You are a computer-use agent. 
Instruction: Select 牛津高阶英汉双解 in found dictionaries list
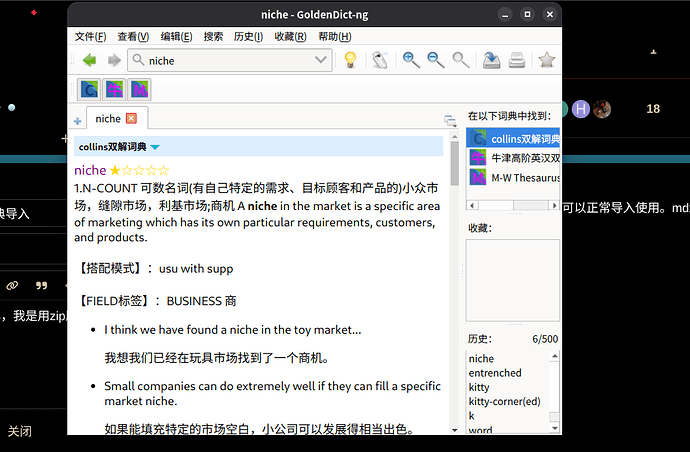pyautogui.click(x=526, y=158)
